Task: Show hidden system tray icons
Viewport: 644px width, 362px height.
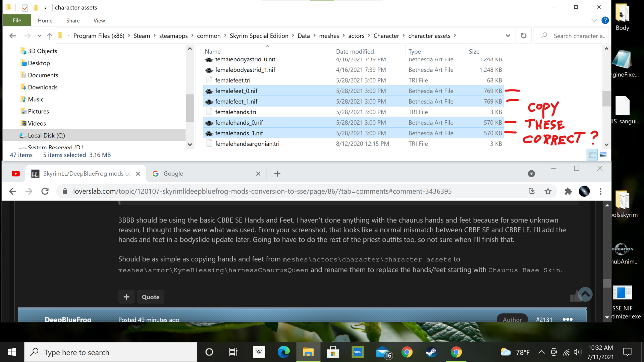Action: click(541, 352)
